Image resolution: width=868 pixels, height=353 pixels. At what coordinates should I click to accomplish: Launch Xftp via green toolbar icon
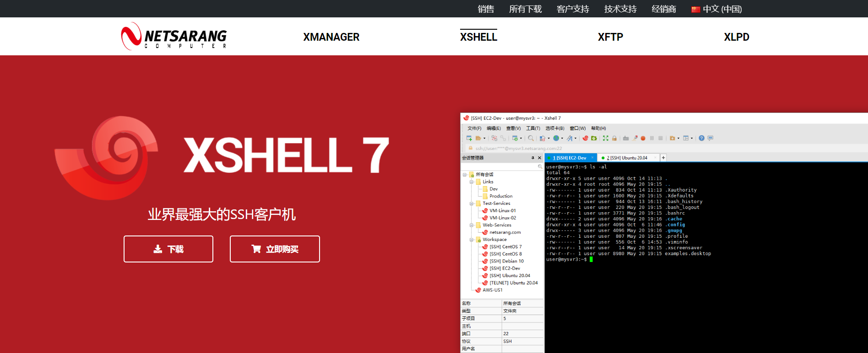[x=594, y=138]
